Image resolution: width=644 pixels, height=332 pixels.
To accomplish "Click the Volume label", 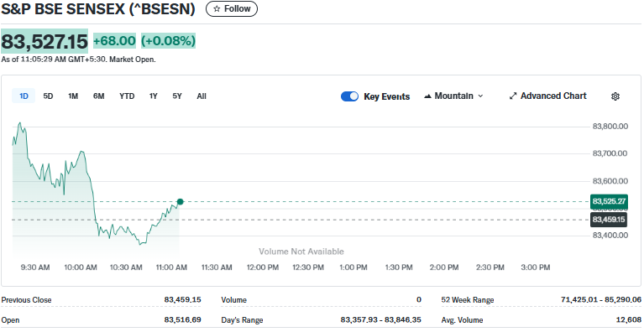I will [233, 300].
